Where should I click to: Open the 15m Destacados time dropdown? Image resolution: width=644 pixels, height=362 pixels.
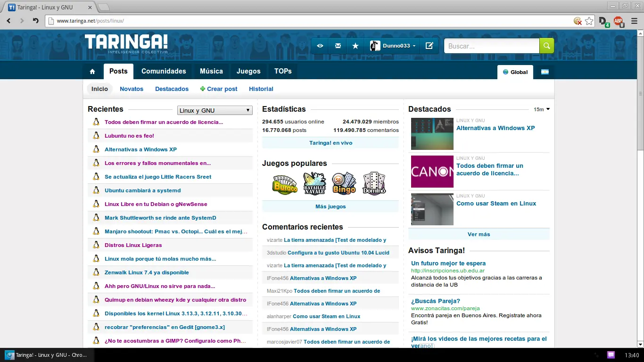click(x=541, y=109)
